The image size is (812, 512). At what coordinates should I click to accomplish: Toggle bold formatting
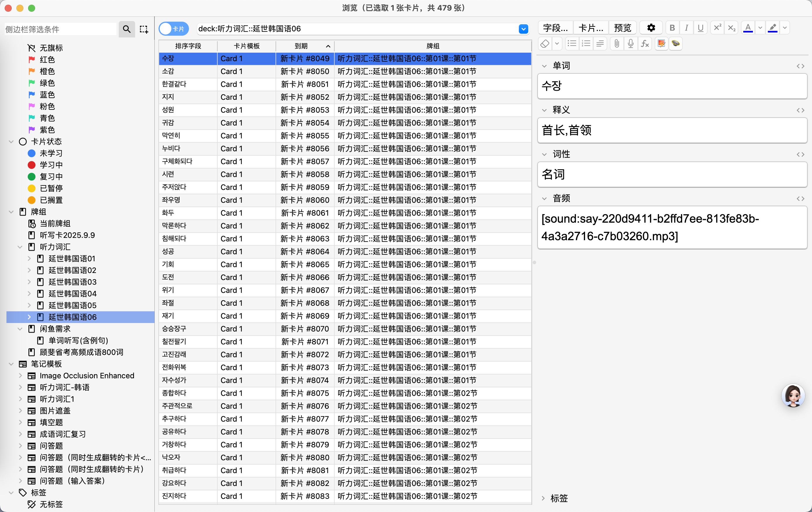click(x=672, y=28)
